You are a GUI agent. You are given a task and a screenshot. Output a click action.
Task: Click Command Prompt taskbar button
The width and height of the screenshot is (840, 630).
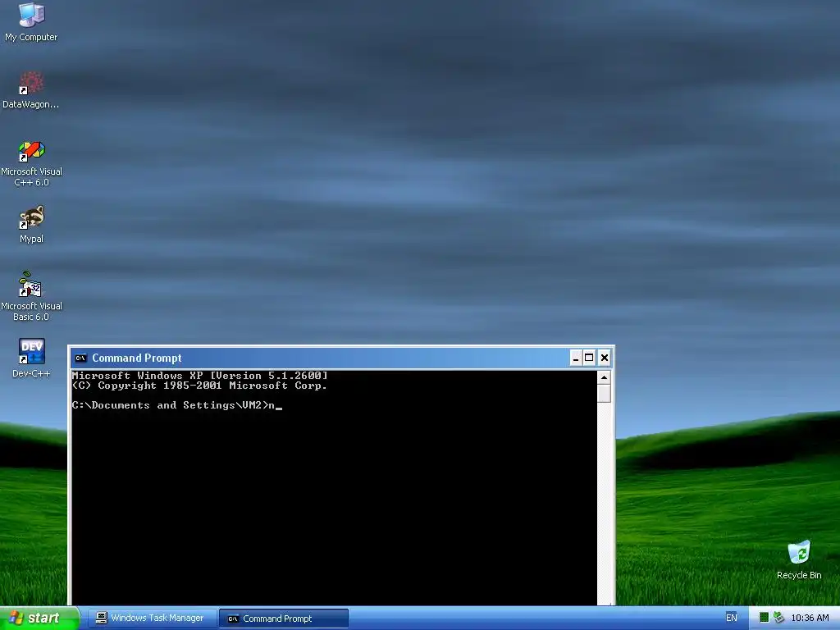[284, 619]
